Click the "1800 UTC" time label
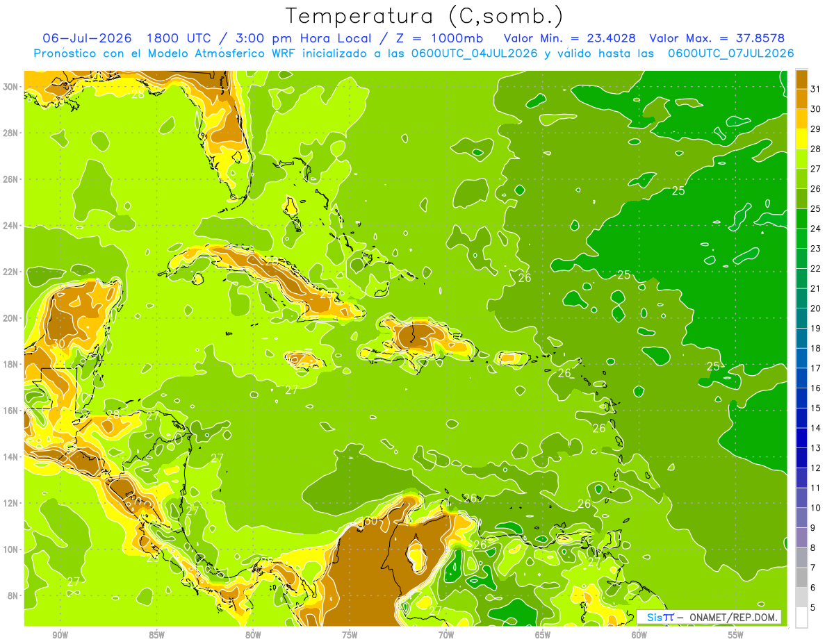 [x=181, y=38]
